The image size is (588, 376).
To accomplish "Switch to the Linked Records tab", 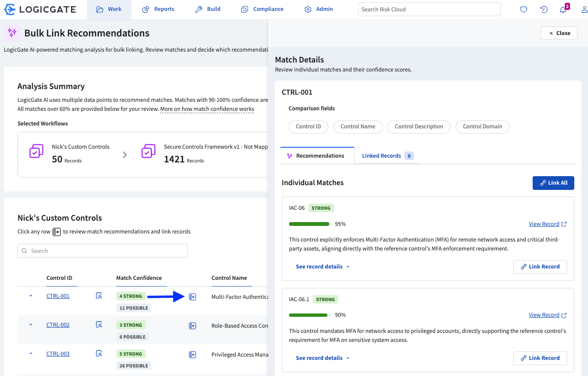I will point(388,156).
